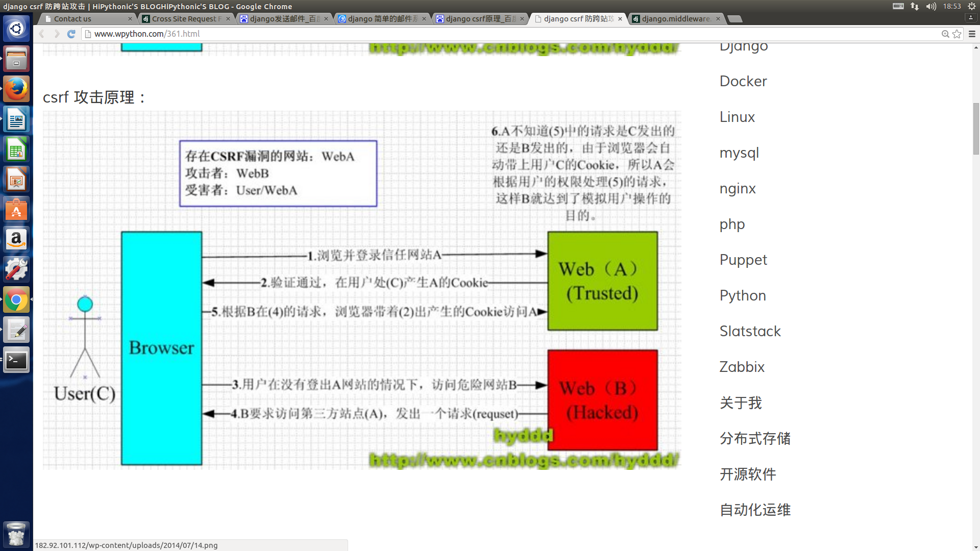The height and width of the screenshot is (551, 980).
Task: Click the browser back navigation arrow
Action: [x=42, y=34]
